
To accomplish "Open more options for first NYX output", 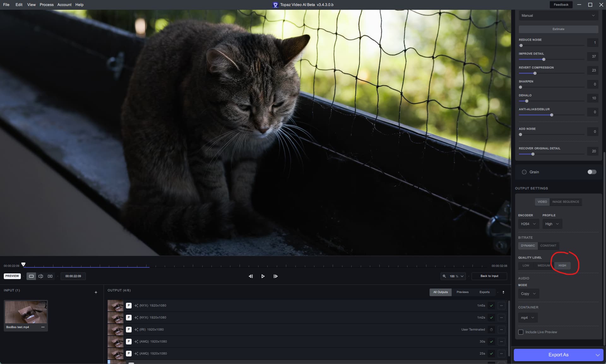I will click(x=501, y=306).
